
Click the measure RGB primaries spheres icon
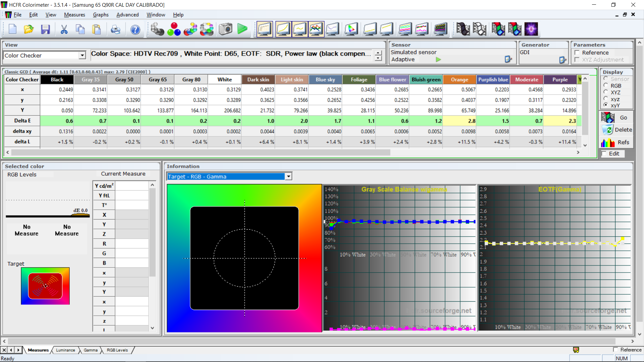pyautogui.click(x=174, y=29)
